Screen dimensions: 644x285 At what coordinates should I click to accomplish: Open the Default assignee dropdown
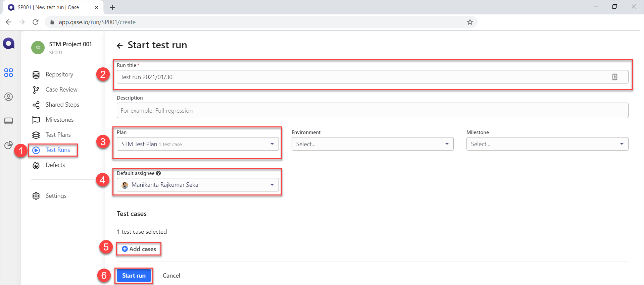198,185
